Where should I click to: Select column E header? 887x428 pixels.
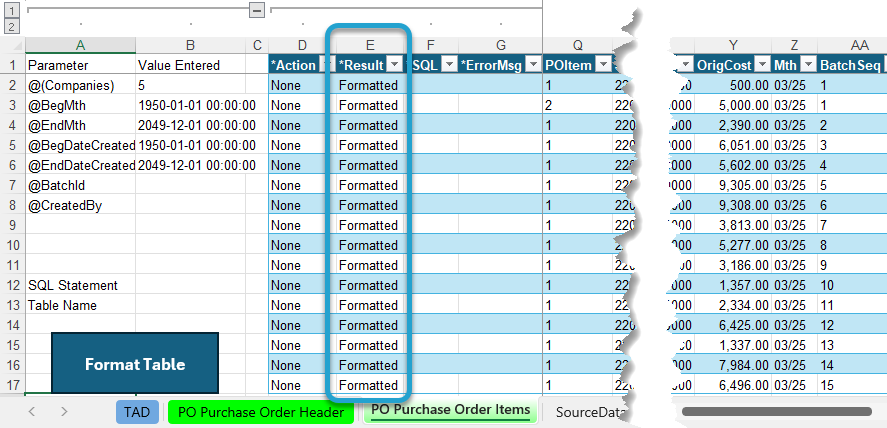point(370,46)
